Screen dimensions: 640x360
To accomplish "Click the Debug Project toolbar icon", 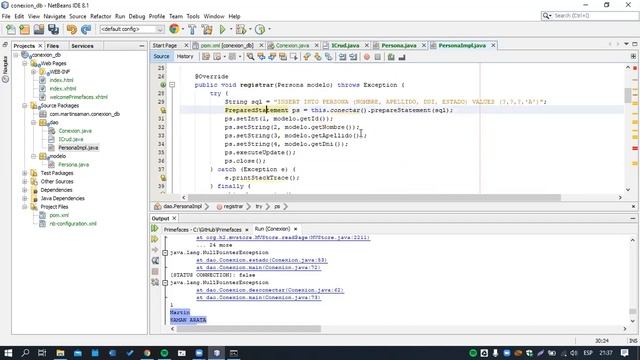I will (x=241, y=29).
